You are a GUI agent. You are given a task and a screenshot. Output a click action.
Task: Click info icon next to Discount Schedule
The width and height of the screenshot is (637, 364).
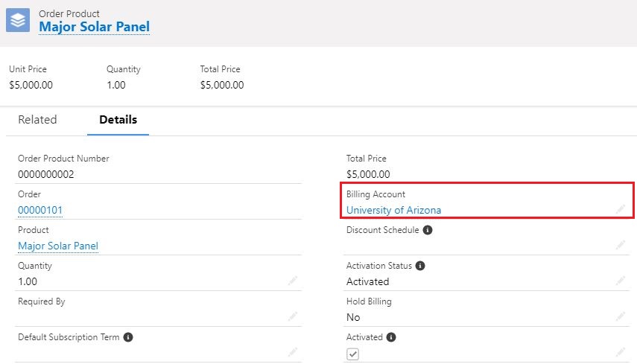click(428, 230)
